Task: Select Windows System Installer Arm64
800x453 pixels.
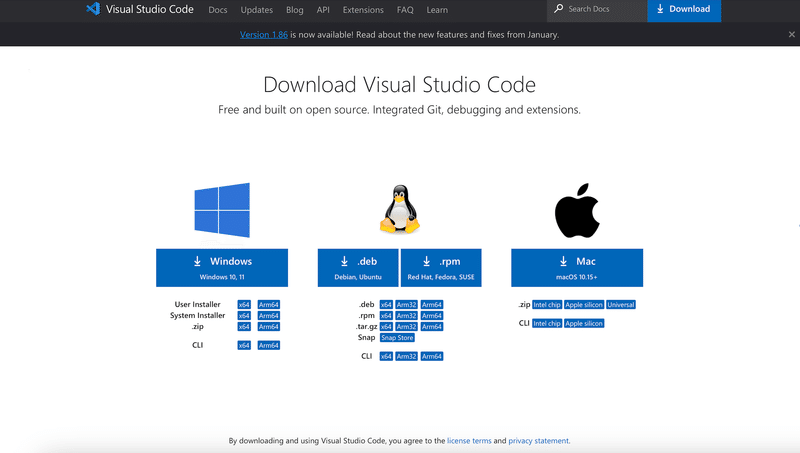Action: [269, 316]
